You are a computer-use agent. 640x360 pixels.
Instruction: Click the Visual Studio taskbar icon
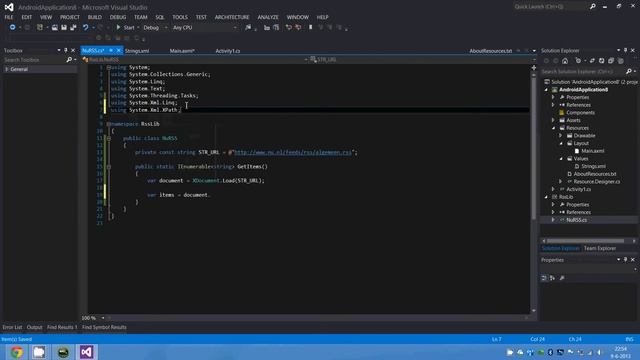86,352
